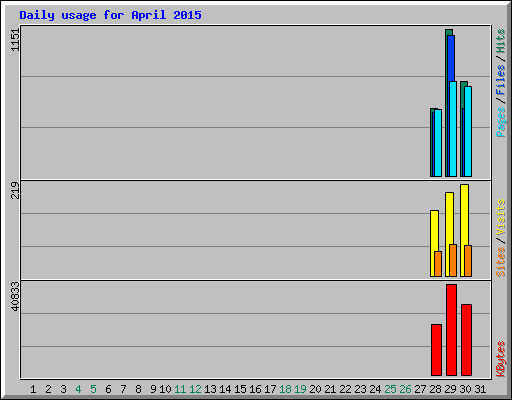
Task: Click day 8 on the x-axis
Action: [x=138, y=389]
